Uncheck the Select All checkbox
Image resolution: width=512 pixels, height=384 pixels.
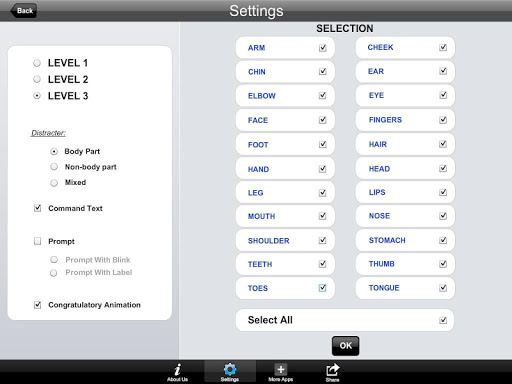[x=443, y=320]
